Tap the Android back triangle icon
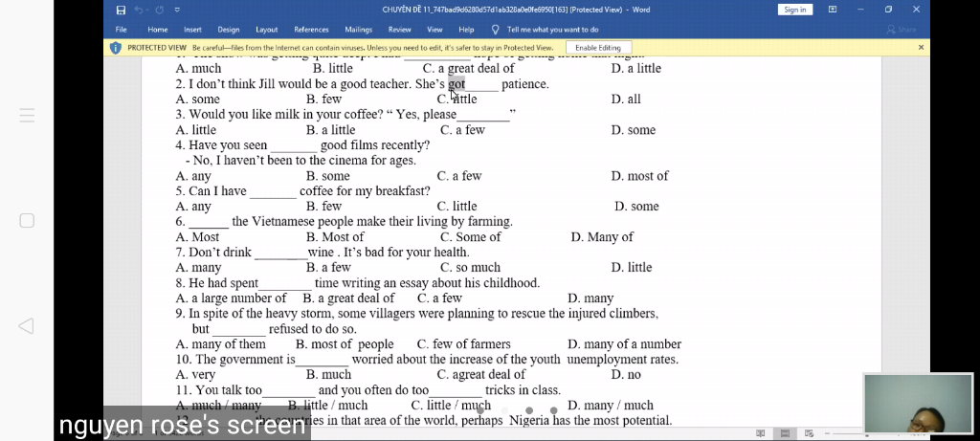 [x=26, y=325]
